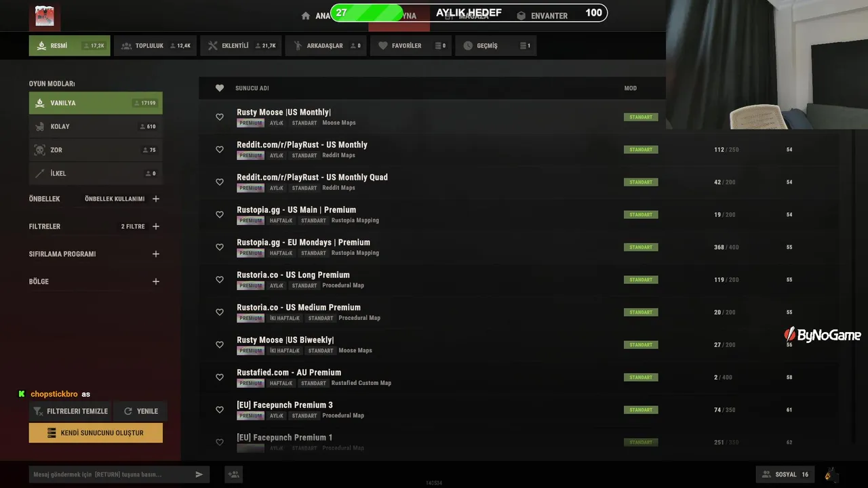Expand the Filtreler section

click(156, 226)
